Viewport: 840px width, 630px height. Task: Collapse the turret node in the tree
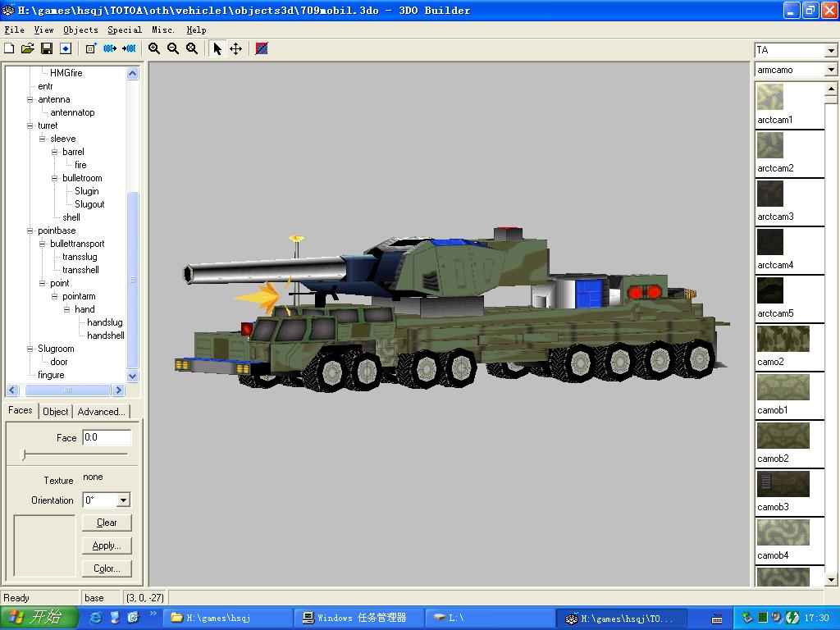click(x=30, y=126)
